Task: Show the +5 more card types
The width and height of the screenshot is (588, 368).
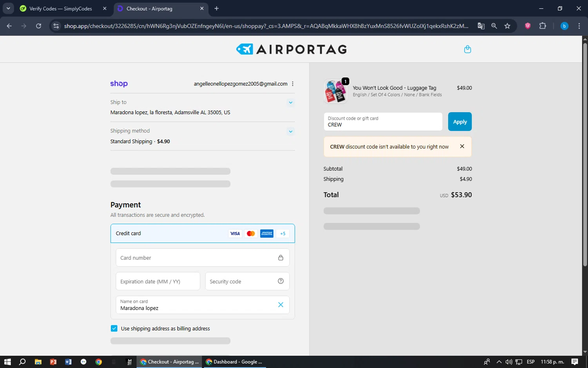Action: pyautogui.click(x=283, y=233)
